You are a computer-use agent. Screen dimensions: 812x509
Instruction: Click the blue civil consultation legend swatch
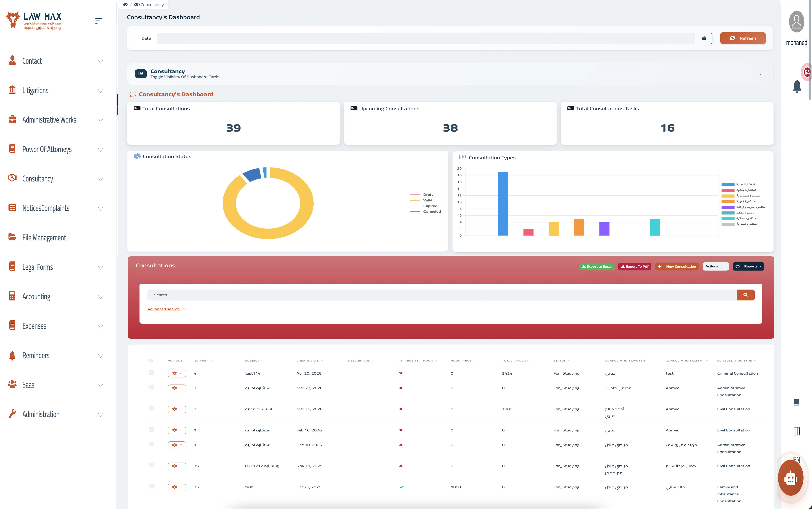pos(728,185)
